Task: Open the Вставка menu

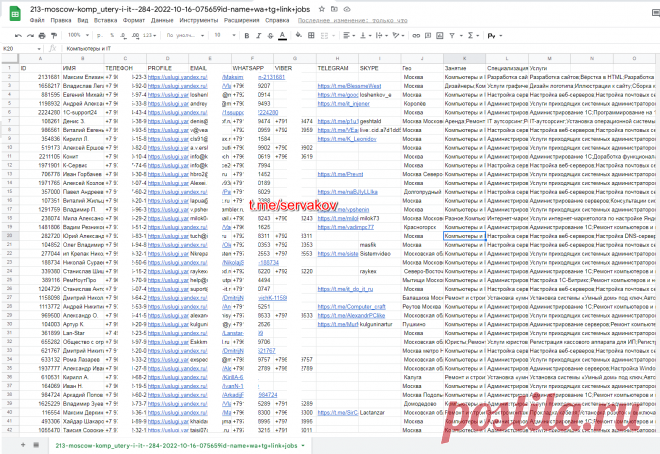Action: coord(105,20)
